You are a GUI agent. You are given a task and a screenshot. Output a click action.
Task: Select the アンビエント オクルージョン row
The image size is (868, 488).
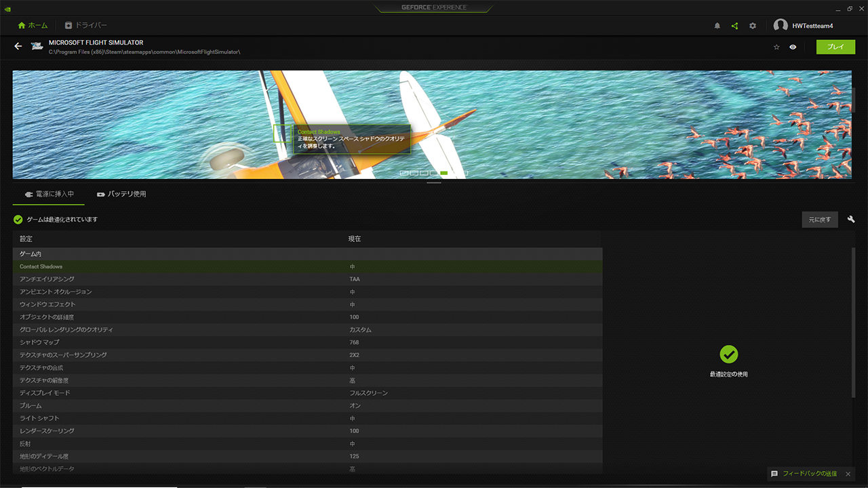coord(307,292)
